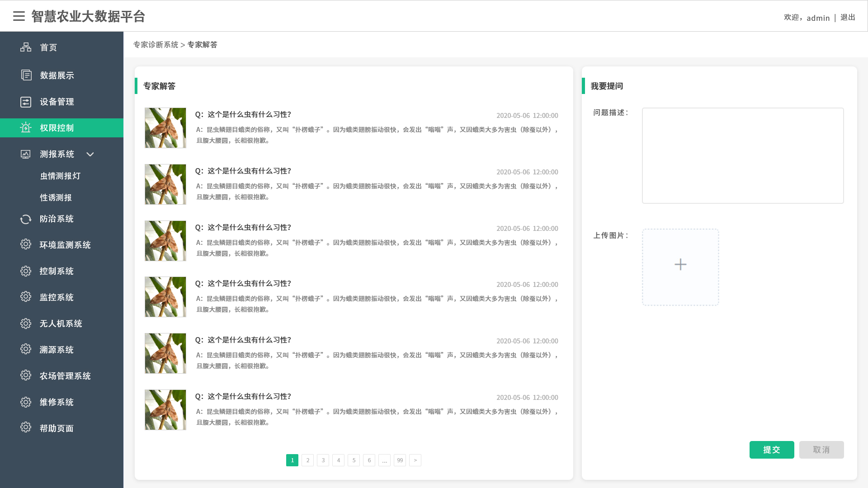This screenshot has width=868, height=488.
Task: Click the 设备管理 sliders icon
Action: 26,102
